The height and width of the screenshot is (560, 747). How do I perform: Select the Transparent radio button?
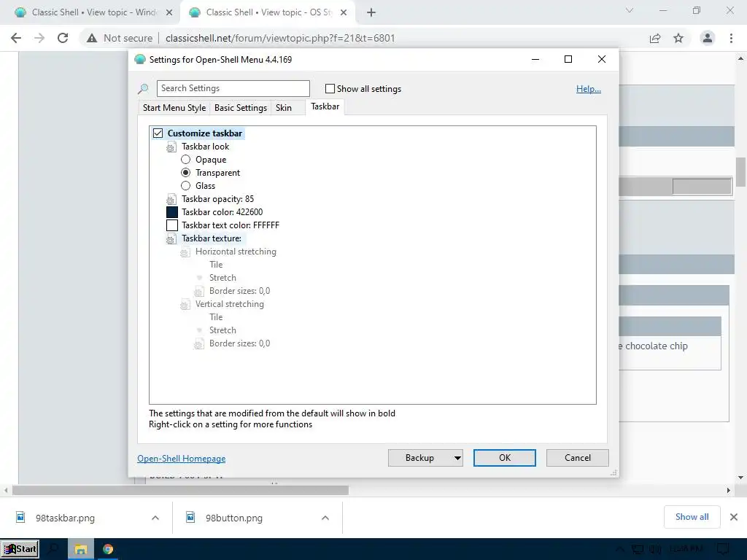[186, 172]
